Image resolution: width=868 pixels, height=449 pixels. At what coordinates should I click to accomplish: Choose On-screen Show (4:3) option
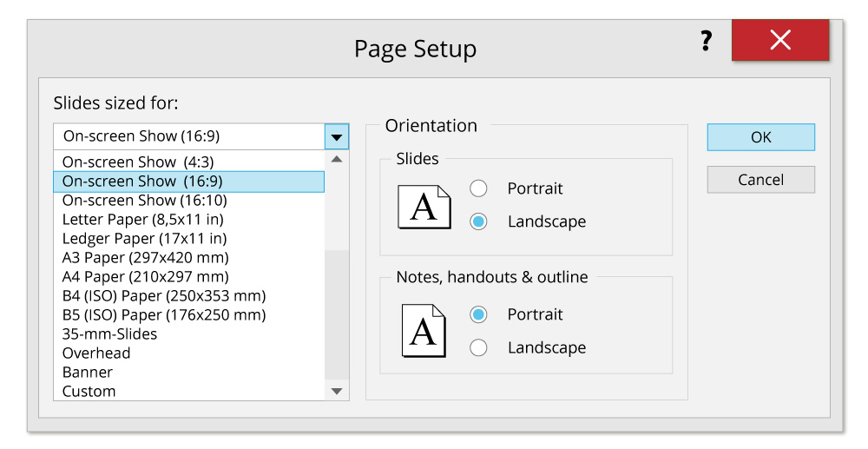pos(138,162)
